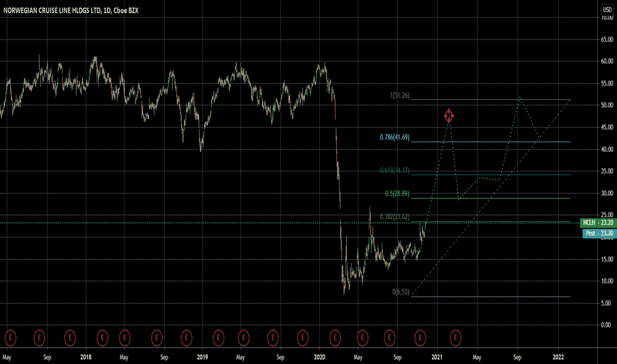Click the 2018 label on time axis
Viewport: 617px width, 364px height.
click(86, 357)
